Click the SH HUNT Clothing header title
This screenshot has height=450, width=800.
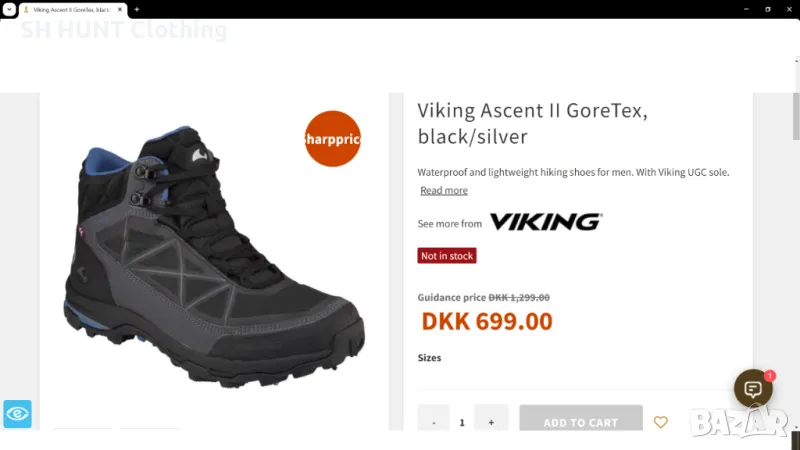[124, 30]
